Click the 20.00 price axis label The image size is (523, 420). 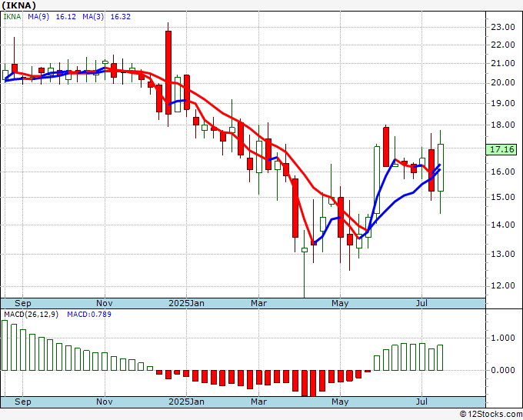coord(503,83)
